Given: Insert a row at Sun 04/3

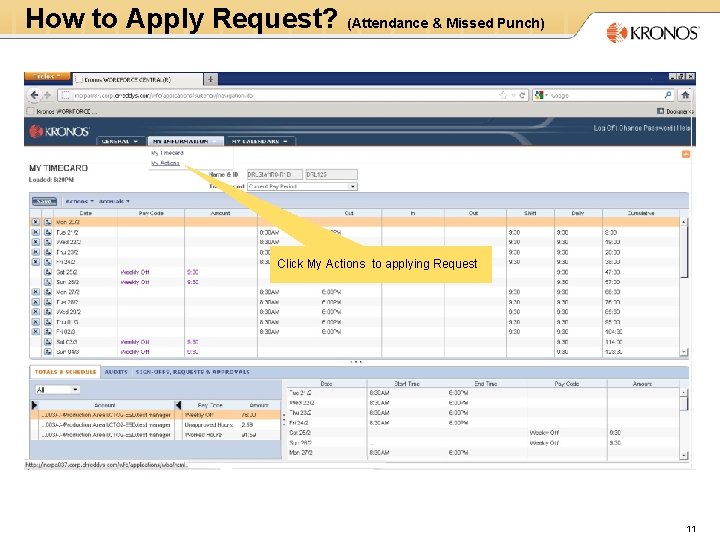Looking at the screenshot, I should click(x=48, y=352).
